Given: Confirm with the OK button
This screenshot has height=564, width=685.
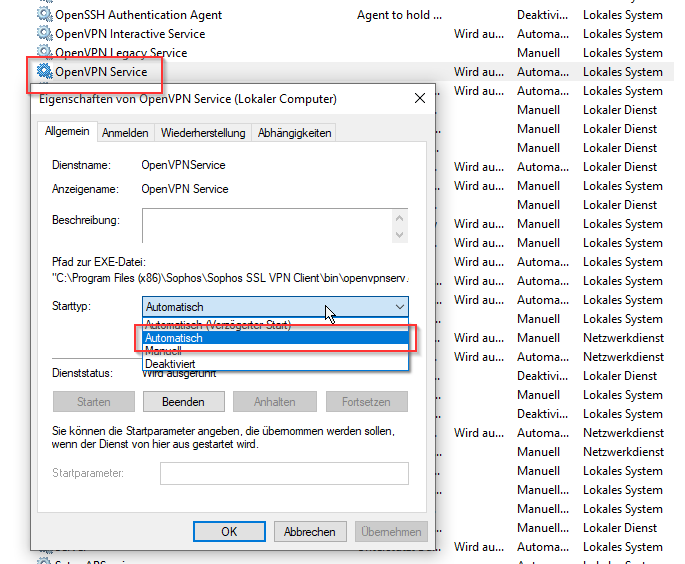Looking at the screenshot, I should [x=229, y=531].
